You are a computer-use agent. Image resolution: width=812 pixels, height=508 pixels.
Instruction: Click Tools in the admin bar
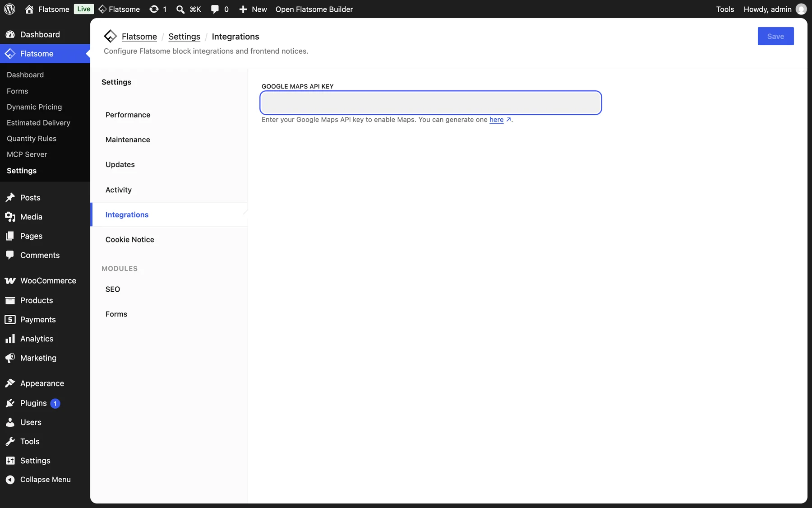[725, 9]
